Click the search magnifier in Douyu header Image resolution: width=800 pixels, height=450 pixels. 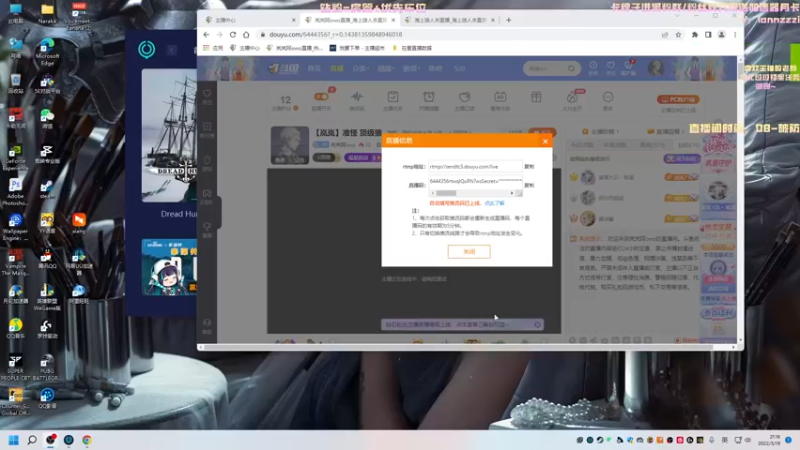pyautogui.click(x=571, y=68)
